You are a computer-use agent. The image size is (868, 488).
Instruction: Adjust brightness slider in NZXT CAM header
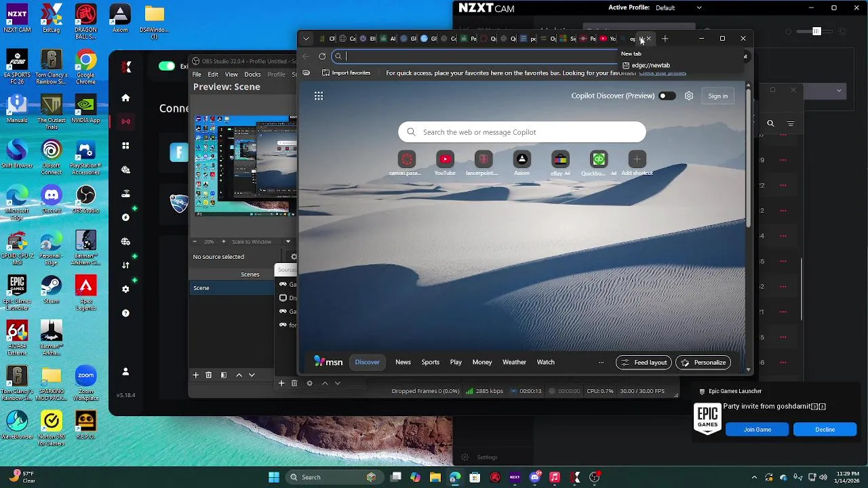(x=816, y=31)
